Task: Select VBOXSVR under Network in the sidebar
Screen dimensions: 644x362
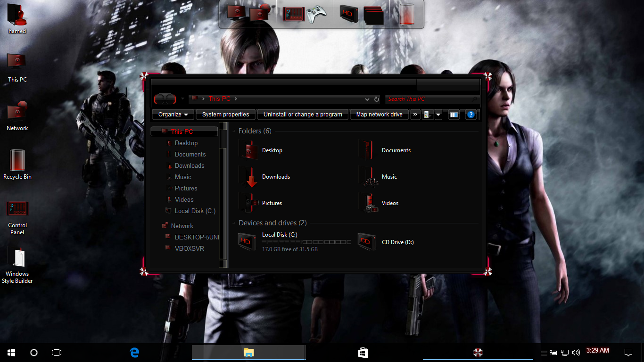Action: tap(189, 248)
